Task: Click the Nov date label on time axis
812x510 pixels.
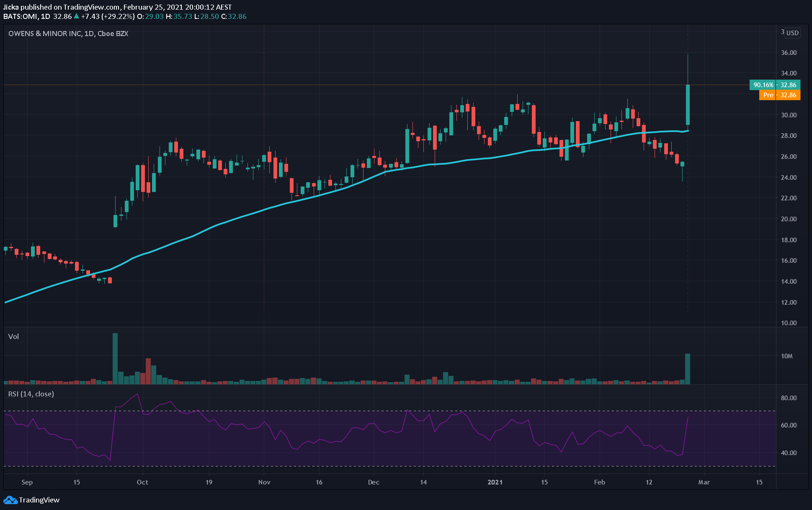Action: tap(264, 482)
